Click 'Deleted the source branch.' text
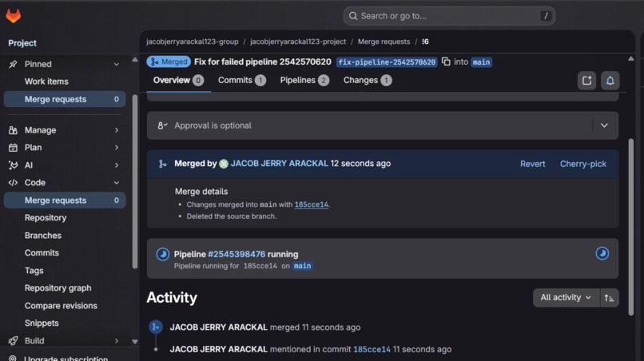 232,216
